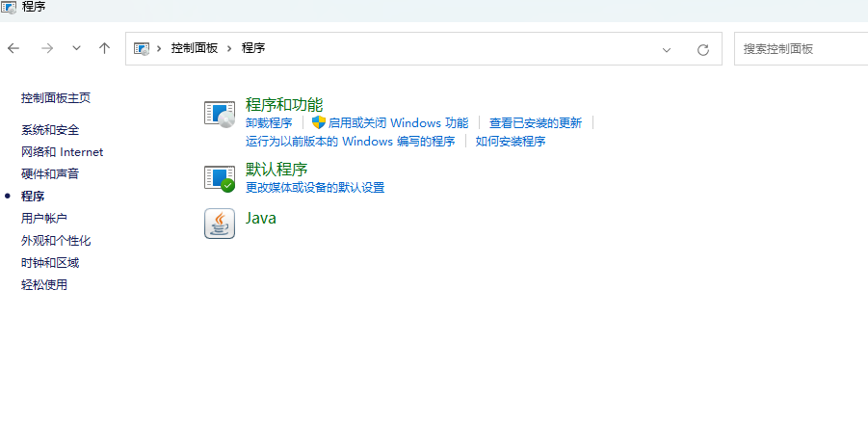Open 网络和 Internet category
This screenshot has width=868, height=422.
(x=62, y=151)
